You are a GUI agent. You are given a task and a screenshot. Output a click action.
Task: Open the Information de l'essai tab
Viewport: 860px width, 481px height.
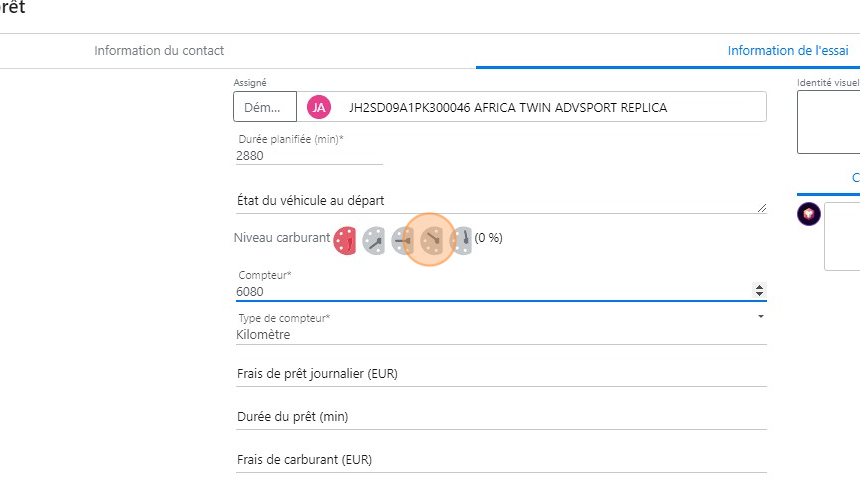(x=788, y=51)
